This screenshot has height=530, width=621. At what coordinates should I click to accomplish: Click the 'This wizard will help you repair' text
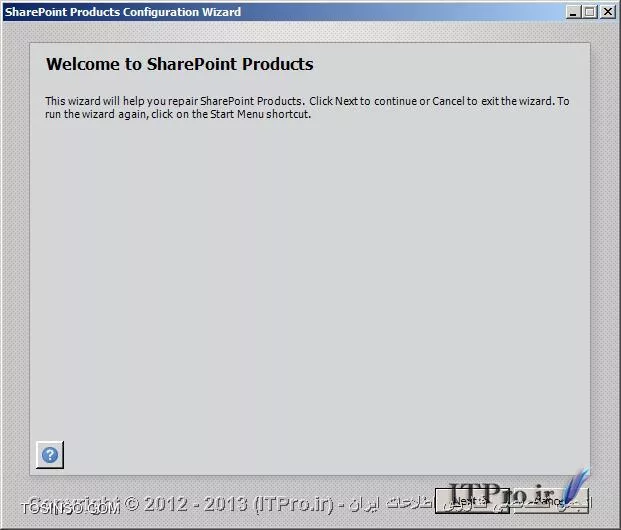coord(307,107)
